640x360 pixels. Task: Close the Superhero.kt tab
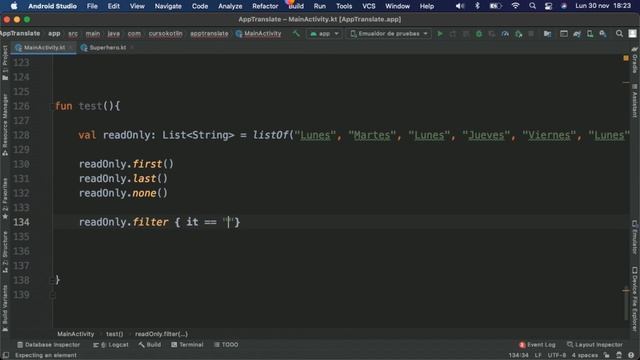click(x=132, y=48)
